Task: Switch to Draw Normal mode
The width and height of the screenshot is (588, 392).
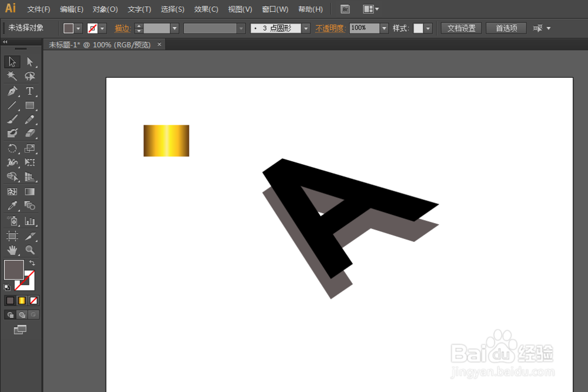Action: 11,315
